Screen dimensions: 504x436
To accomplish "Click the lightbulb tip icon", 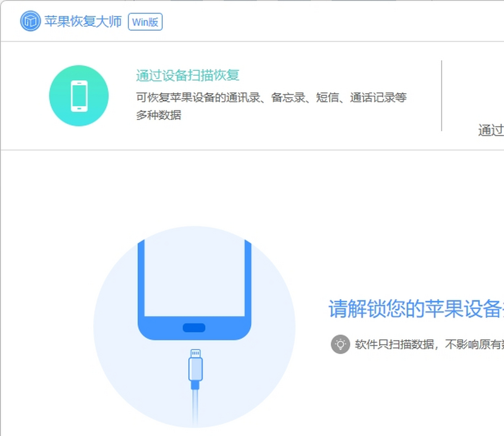I will 340,345.
